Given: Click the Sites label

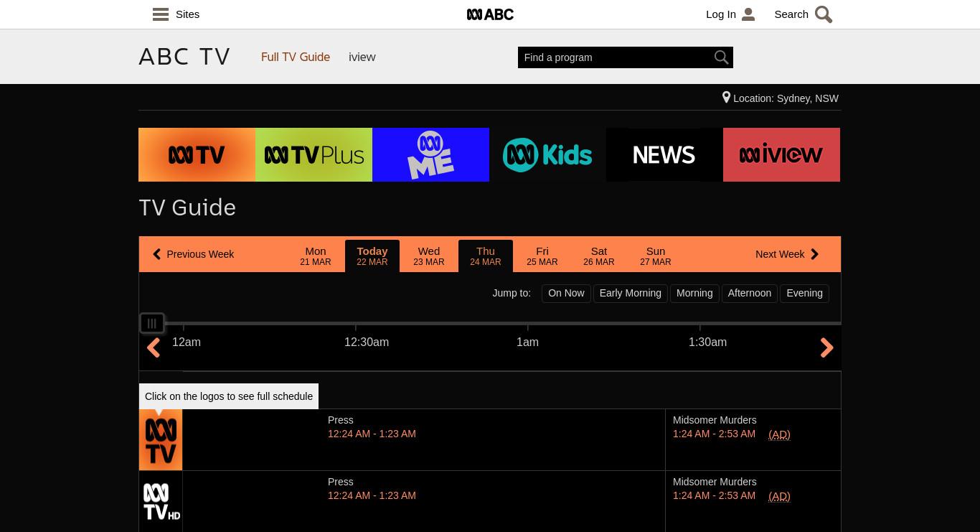Looking at the screenshot, I should point(187,14).
